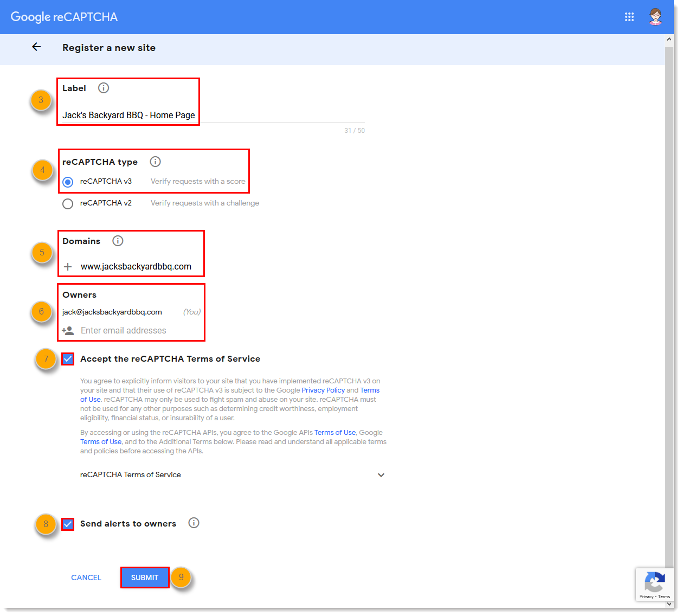Click 'Verify requests with a challenge' text
This screenshot has width=682, height=616.
[205, 203]
